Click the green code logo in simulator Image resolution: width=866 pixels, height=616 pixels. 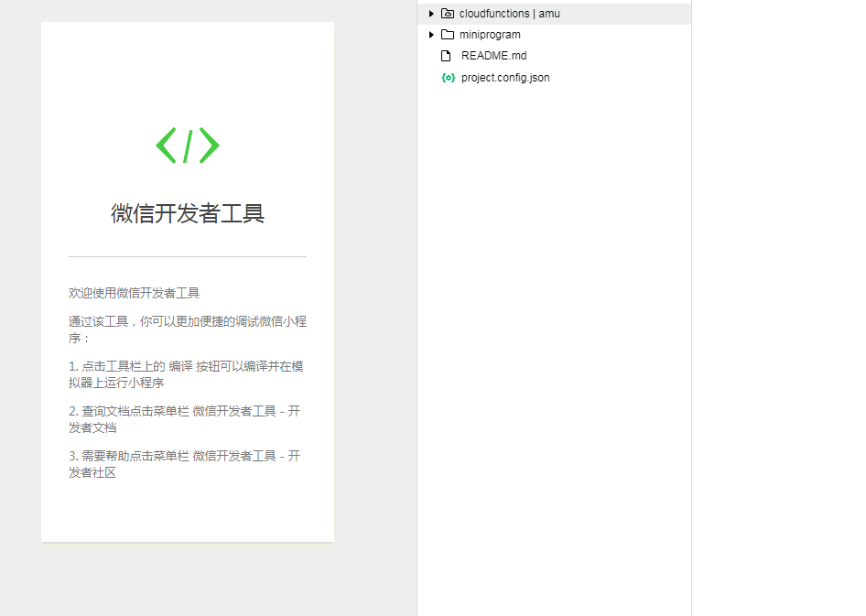pyautogui.click(x=188, y=146)
